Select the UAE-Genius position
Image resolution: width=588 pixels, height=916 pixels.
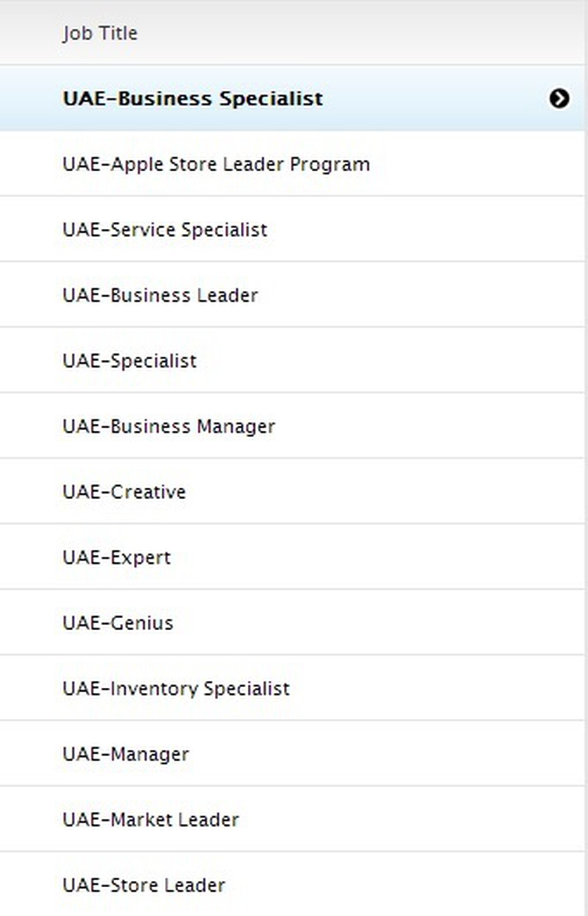[x=118, y=623]
